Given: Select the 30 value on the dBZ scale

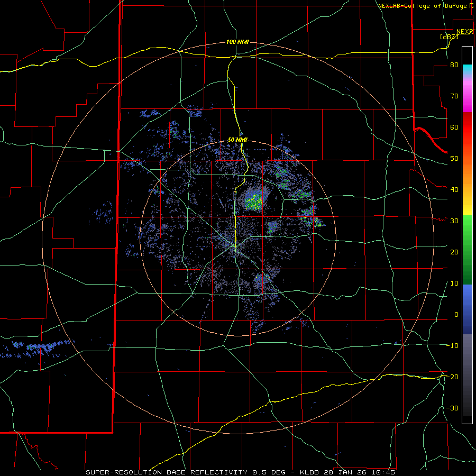Looking at the screenshot, I should coord(454,221).
